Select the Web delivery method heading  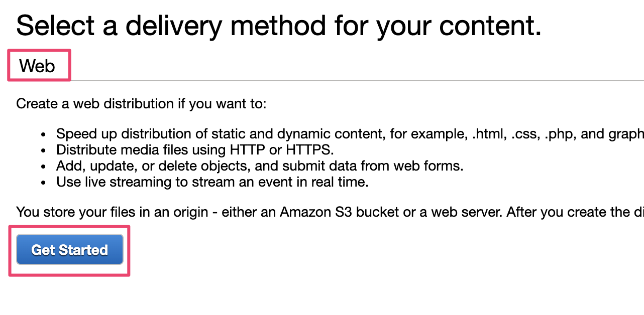click(37, 66)
